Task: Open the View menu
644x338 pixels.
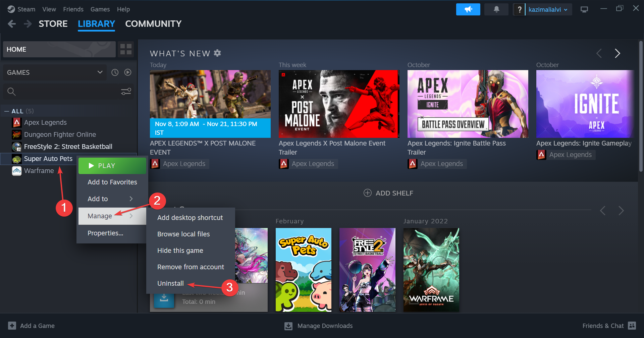Action: coord(49,9)
